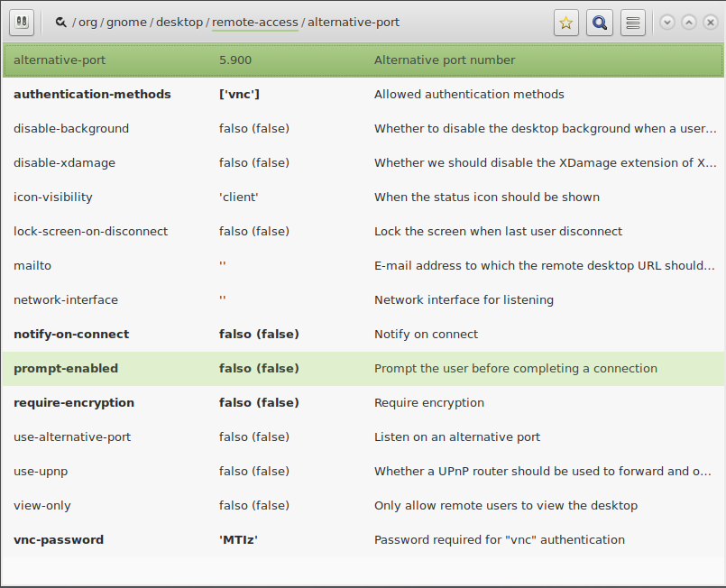Click 'Lock the screen when last user disconnect'
This screenshot has height=588, width=726.
point(498,232)
